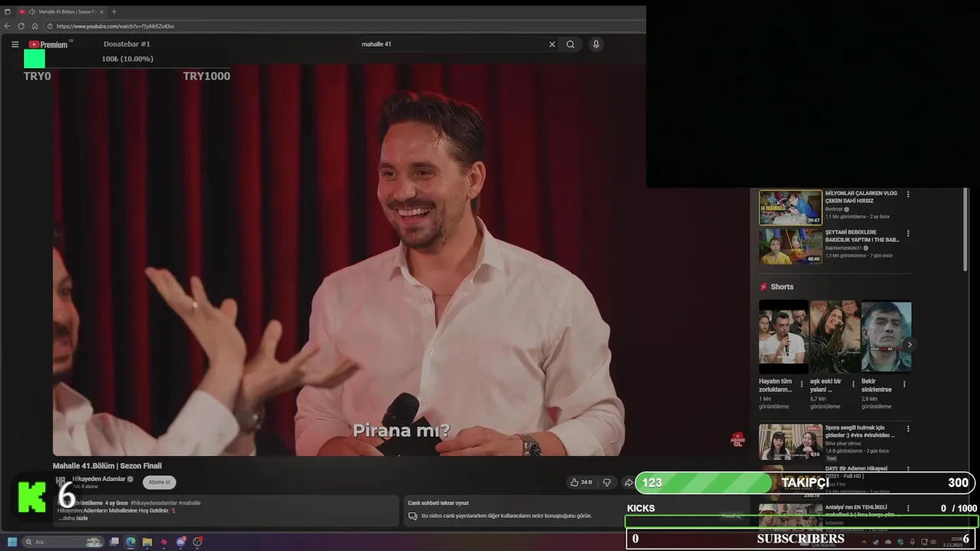Image resolution: width=980 pixels, height=551 pixels.
Task: Click the #mahalle hashtag in the description
Action: tap(189, 503)
